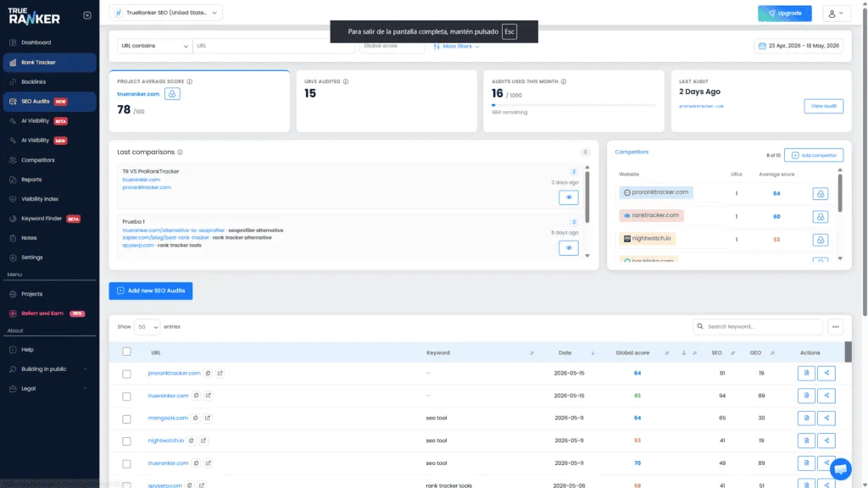868x488 pixels.
Task: Copy URL icon next to proranktracker.com table row
Action: click(x=209, y=374)
